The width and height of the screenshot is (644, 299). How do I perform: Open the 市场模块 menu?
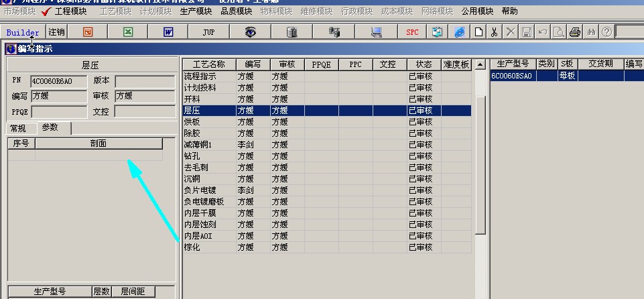click(20, 11)
